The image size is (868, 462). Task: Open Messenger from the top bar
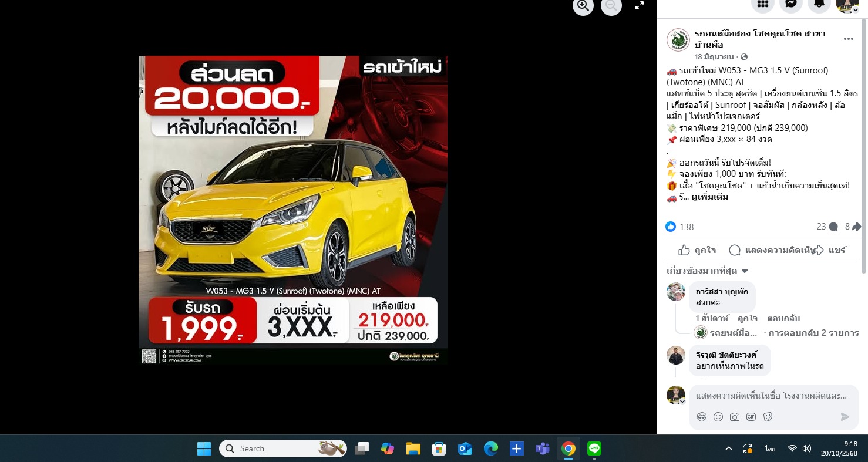click(791, 4)
